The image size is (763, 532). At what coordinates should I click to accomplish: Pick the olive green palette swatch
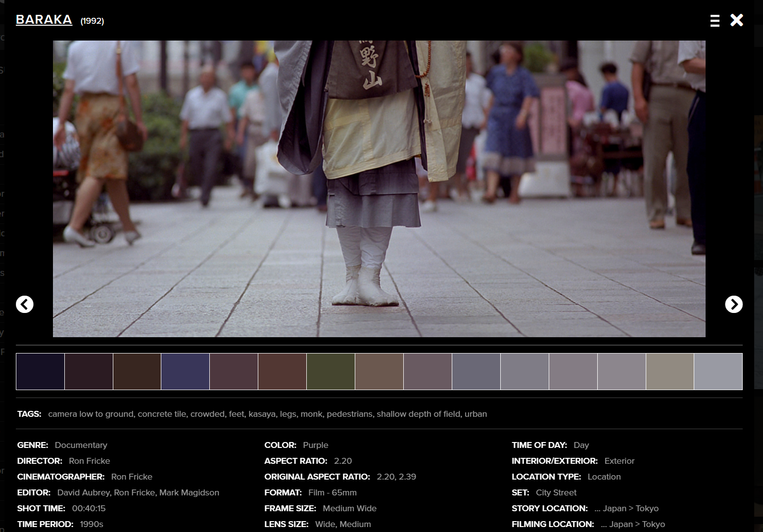pyautogui.click(x=331, y=371)
